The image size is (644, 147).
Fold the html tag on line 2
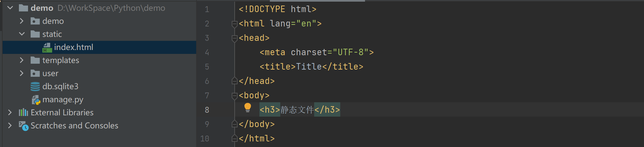click(x=234, y=24)
